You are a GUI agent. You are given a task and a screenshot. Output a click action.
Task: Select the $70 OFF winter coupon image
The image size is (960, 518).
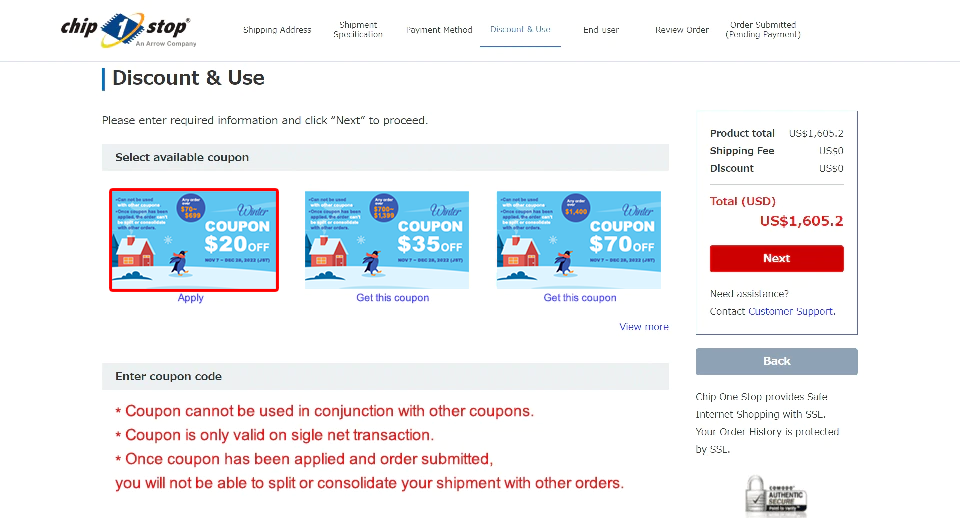[x=579, y=240]
